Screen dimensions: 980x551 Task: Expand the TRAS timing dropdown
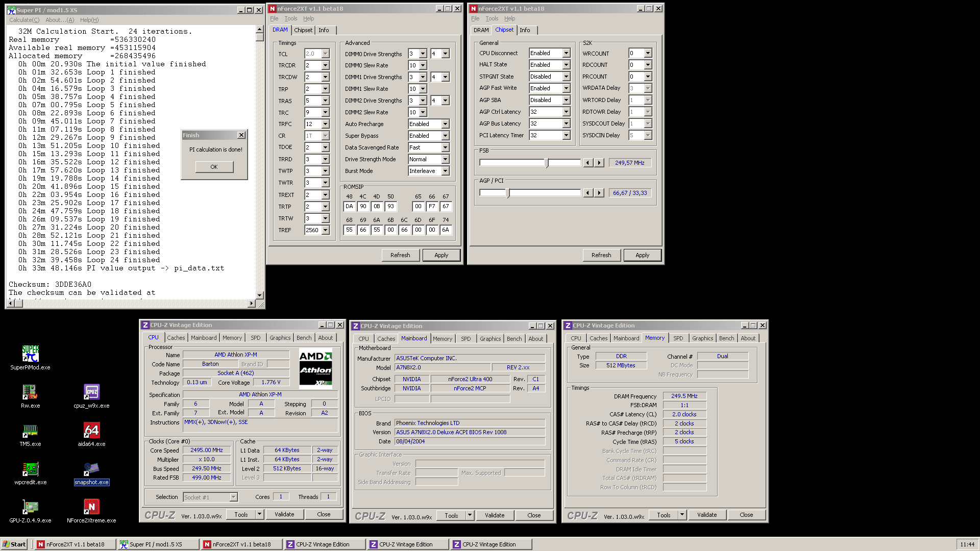(x=325, y=101)
